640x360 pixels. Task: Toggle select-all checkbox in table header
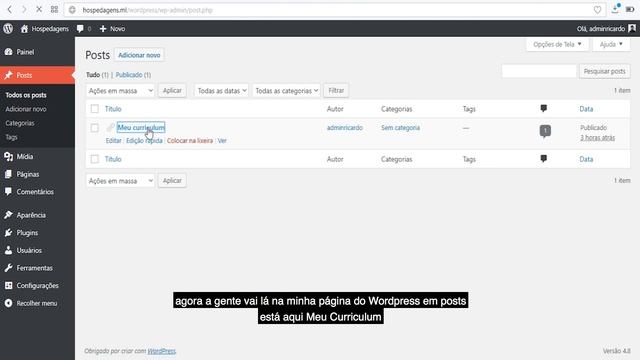(95, 109)
